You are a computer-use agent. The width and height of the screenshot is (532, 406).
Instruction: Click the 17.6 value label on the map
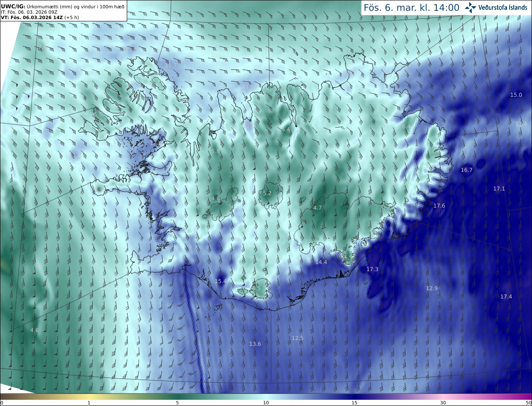tap(439, 206)
